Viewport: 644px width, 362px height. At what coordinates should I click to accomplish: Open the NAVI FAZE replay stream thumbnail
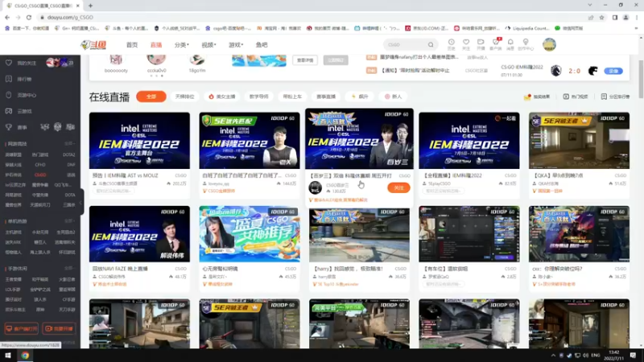tap(139, 234)
